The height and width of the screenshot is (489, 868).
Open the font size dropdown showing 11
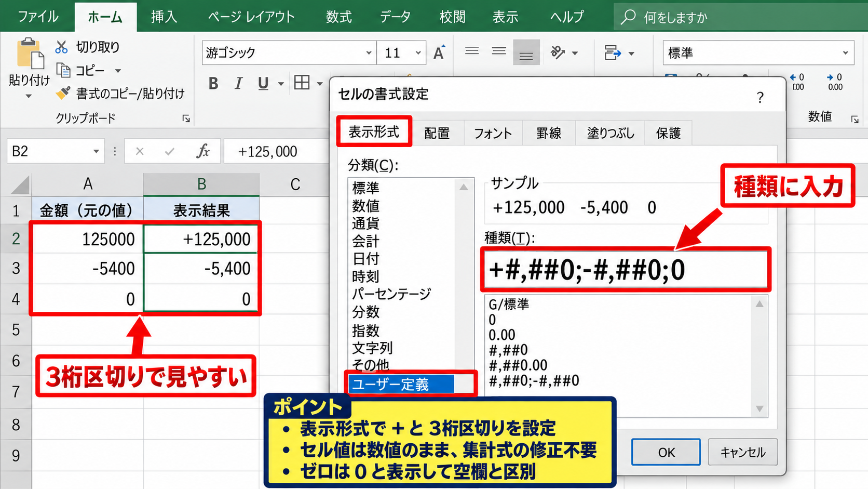[x=418, y=52]
